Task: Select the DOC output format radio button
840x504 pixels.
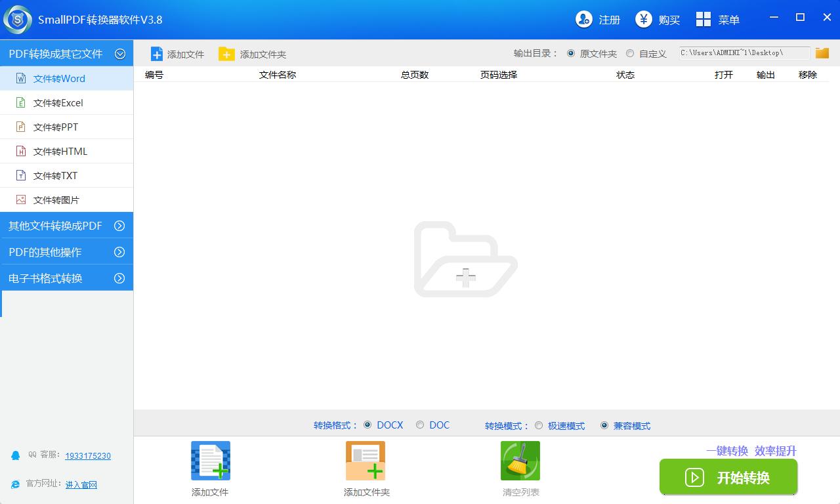Action: click(x=420, y=425)
